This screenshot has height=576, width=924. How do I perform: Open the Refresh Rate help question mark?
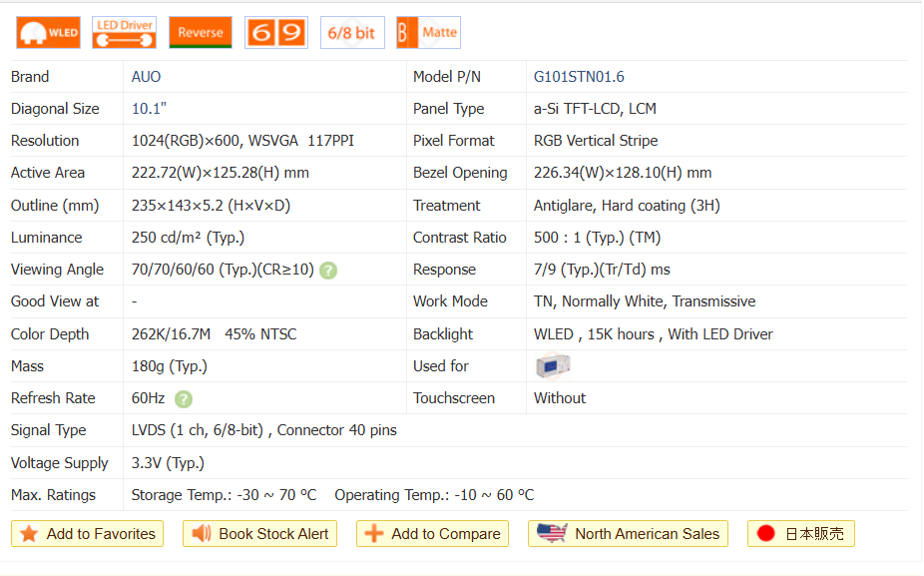point(184,399)
